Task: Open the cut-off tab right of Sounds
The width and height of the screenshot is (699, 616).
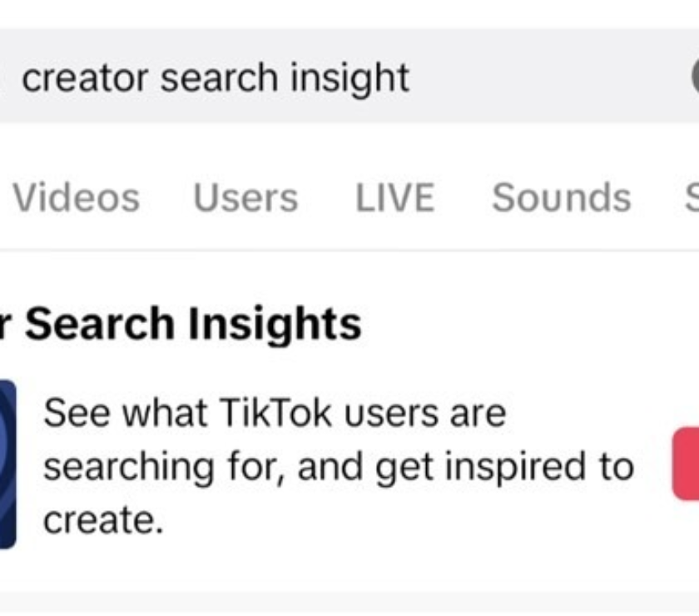Action: [692, 197]
